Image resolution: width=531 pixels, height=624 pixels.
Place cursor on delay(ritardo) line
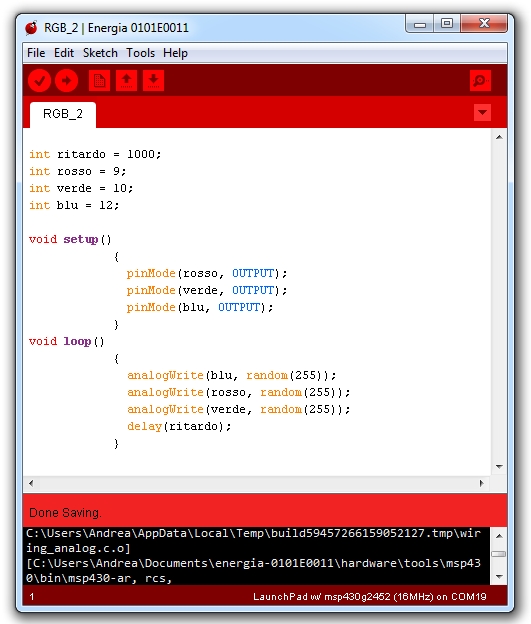(179, 426)
